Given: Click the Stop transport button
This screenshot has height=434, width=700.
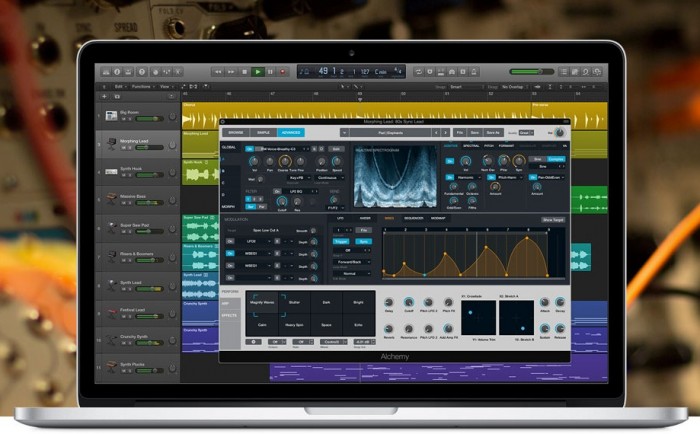Looking at the screenshot, I should 244,71.
